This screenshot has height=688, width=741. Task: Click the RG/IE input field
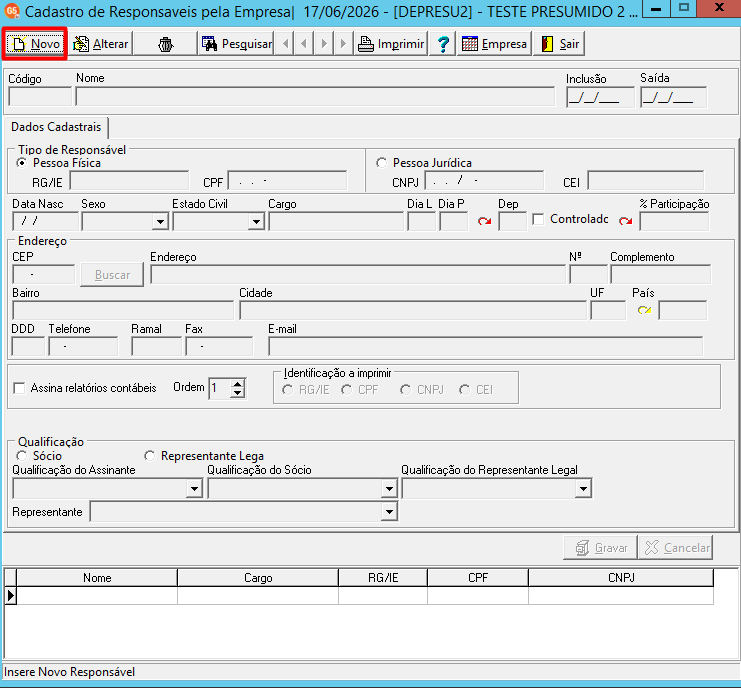click(x=129, y=181)
